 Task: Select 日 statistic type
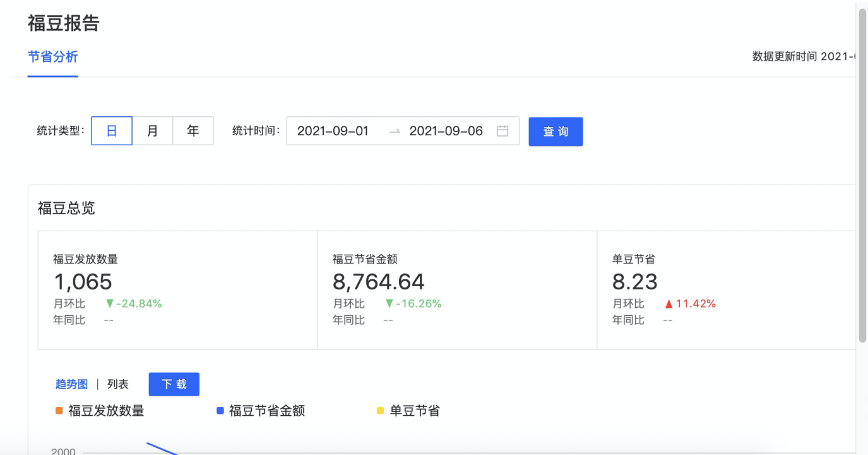pos(112,131)
